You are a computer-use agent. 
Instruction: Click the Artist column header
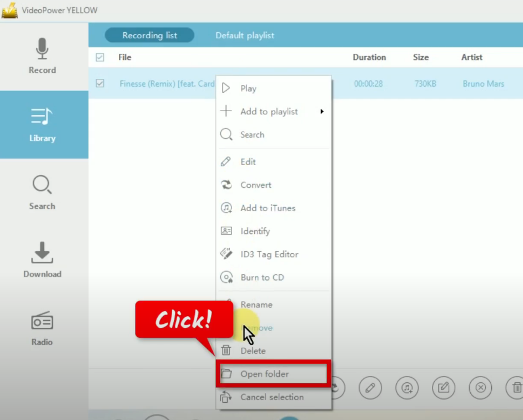471,57
